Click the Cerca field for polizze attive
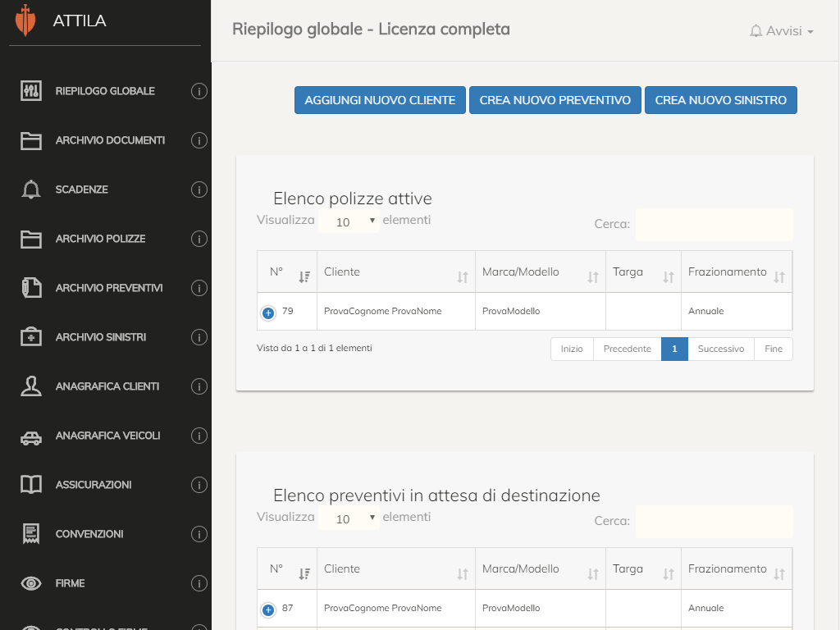The image size is (840, 630). 714,225
